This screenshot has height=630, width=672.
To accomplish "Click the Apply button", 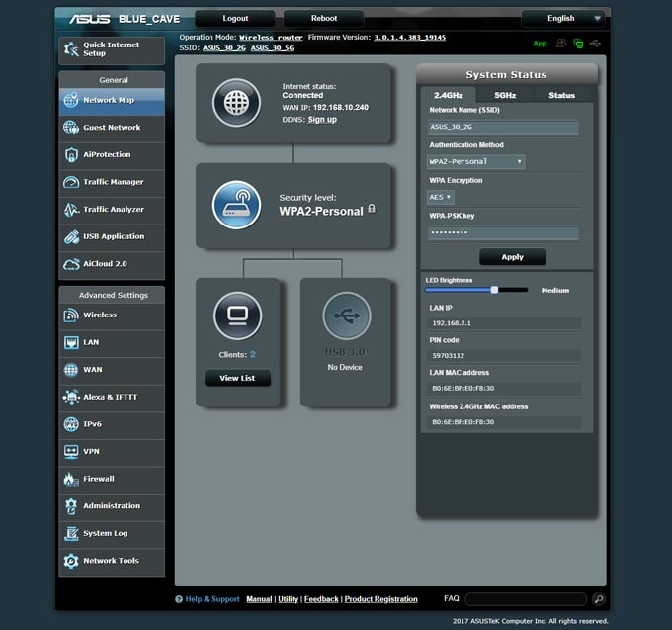I will (513, 257).
